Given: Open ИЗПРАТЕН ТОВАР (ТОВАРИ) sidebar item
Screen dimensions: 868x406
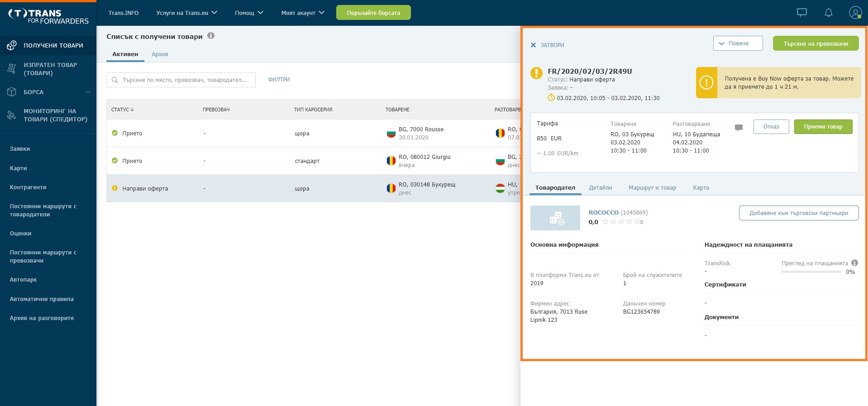Looking at the screenshot, I should [x=48, y=69].
